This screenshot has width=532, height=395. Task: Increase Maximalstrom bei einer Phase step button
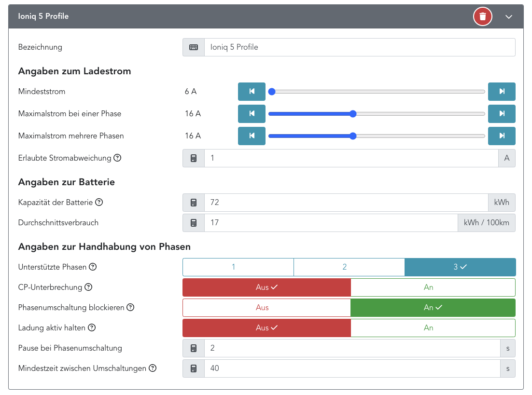(x=502, y=114)
